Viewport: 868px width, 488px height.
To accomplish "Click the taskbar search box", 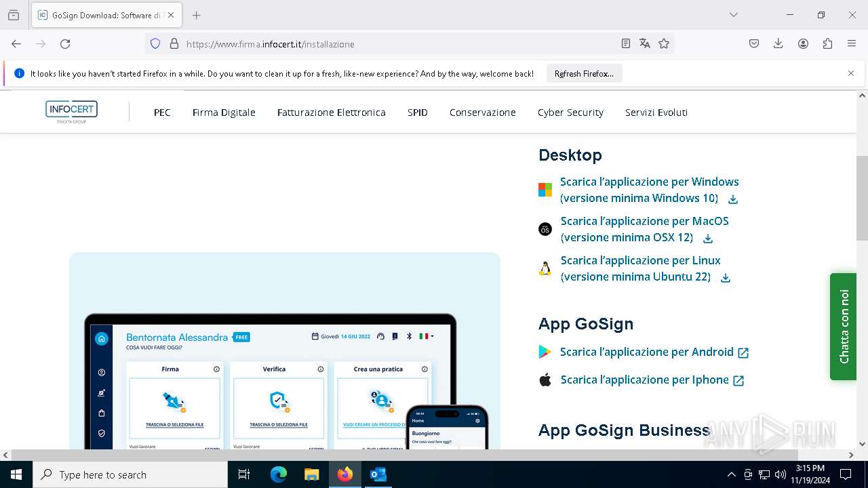I will click(x=130, y=474).
